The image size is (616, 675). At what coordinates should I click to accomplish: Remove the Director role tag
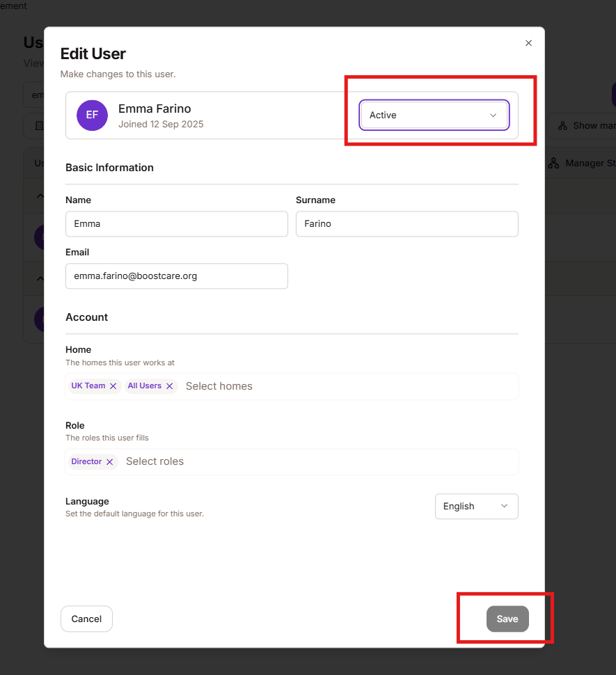tap(109, 462)
